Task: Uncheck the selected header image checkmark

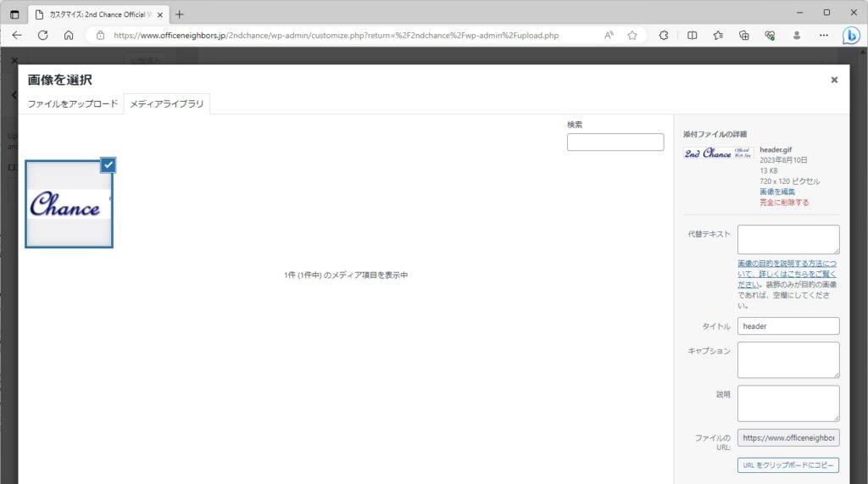Action: click(x=108, y=165)
